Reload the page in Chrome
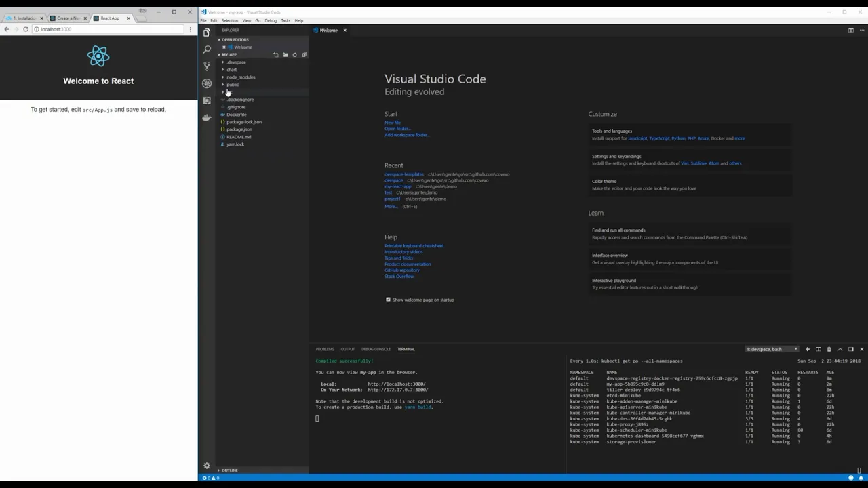 point(26,29)
